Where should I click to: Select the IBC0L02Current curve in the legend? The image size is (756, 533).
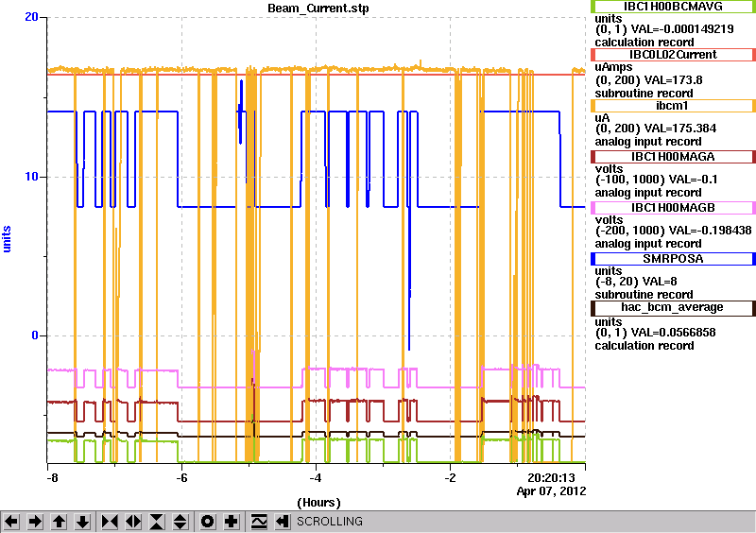click(x=673, y=55)
